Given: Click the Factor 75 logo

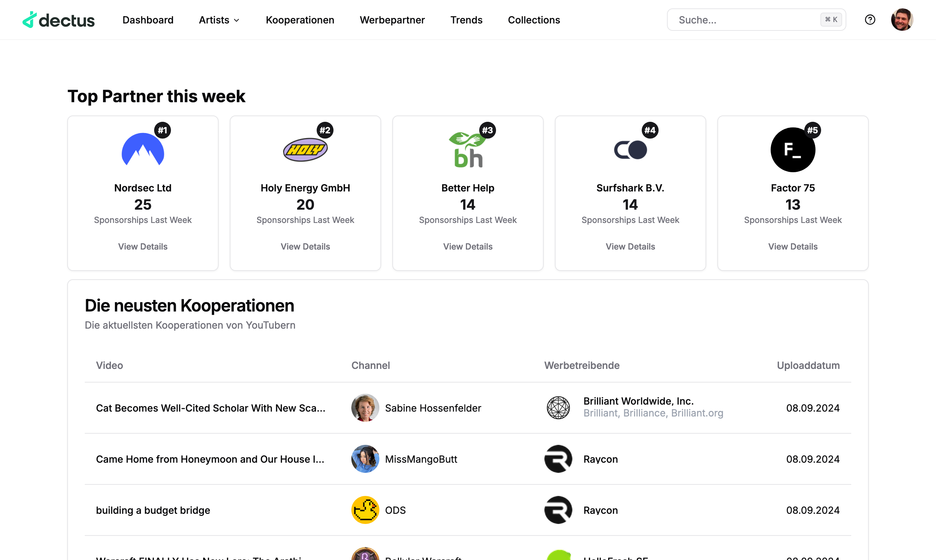Looking at the screenshot, I should [792, 149].
